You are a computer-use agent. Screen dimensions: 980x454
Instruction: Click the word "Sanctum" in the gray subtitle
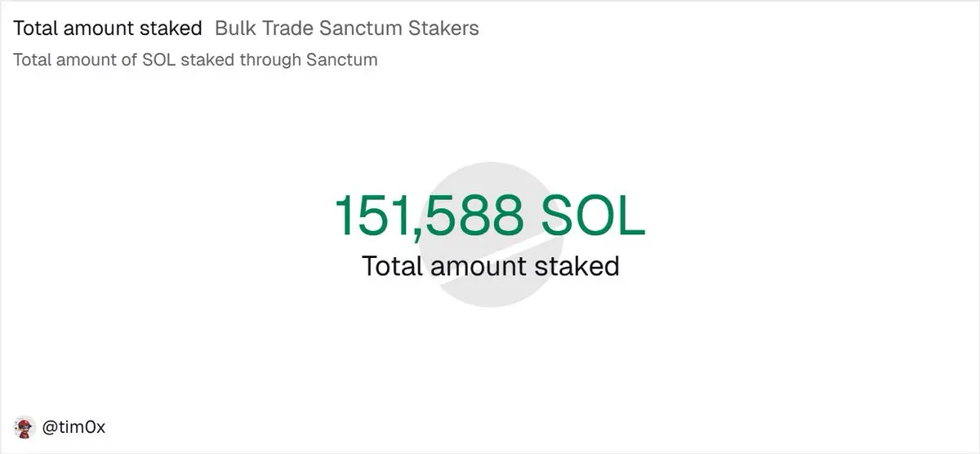[342, 60]
